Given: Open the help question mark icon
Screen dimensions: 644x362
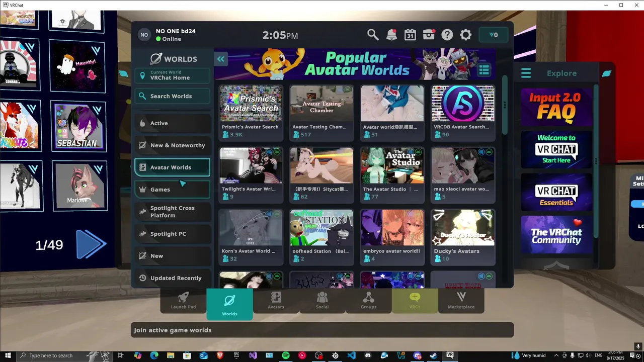Looking at the screenshot, I should click(447, 35).
